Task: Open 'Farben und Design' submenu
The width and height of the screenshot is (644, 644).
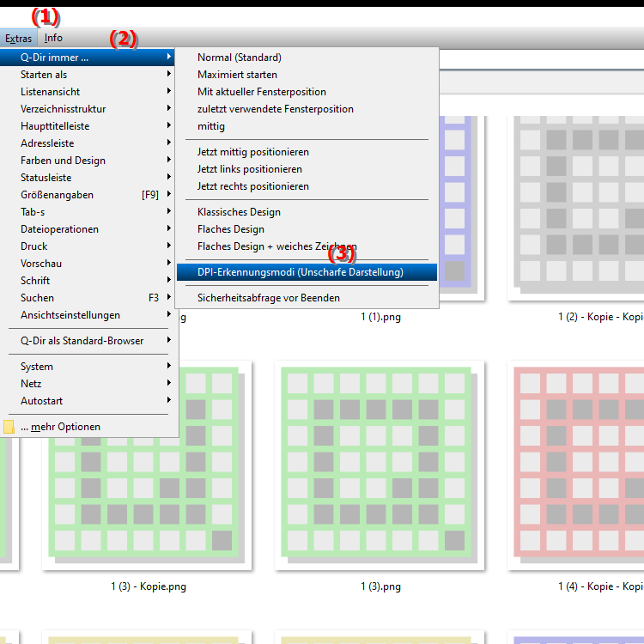Action: point(87,161)
